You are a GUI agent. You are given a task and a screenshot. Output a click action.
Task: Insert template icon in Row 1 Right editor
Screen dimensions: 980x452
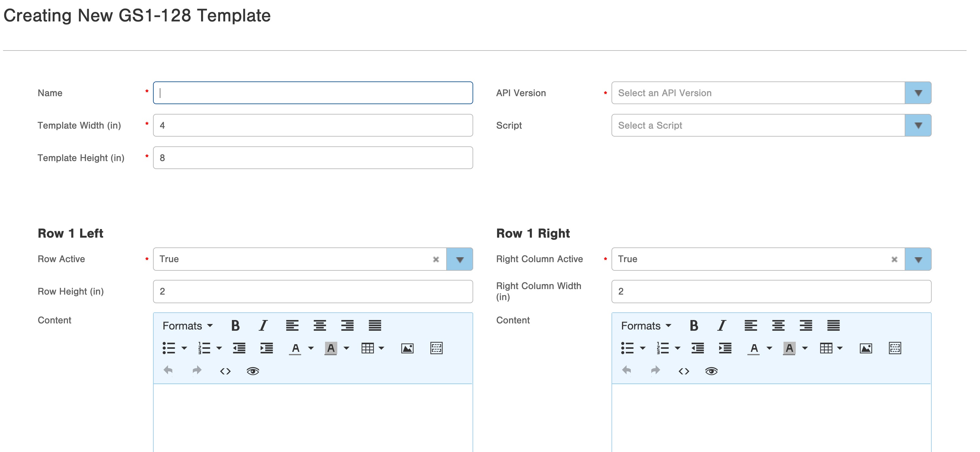coord(895,348)
